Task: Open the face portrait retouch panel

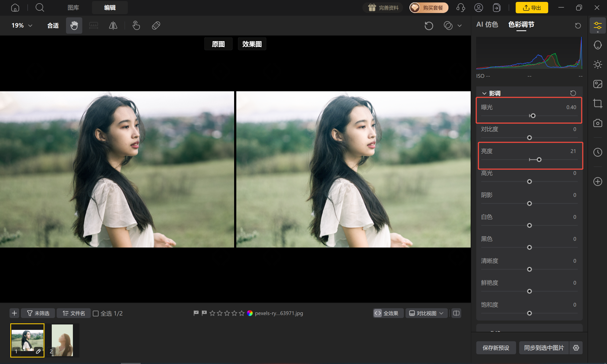Action: (598, 45)
